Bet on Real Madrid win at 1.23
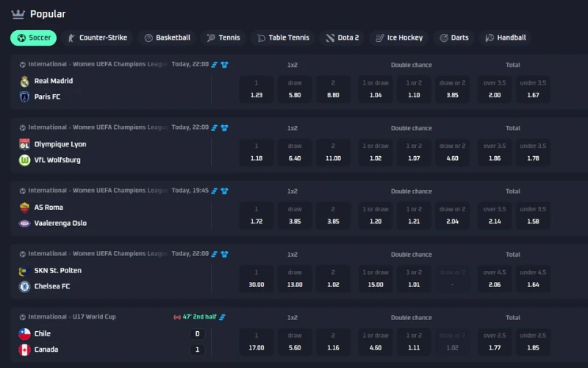This screenshot has height=368, width=588. pos(256,89)
